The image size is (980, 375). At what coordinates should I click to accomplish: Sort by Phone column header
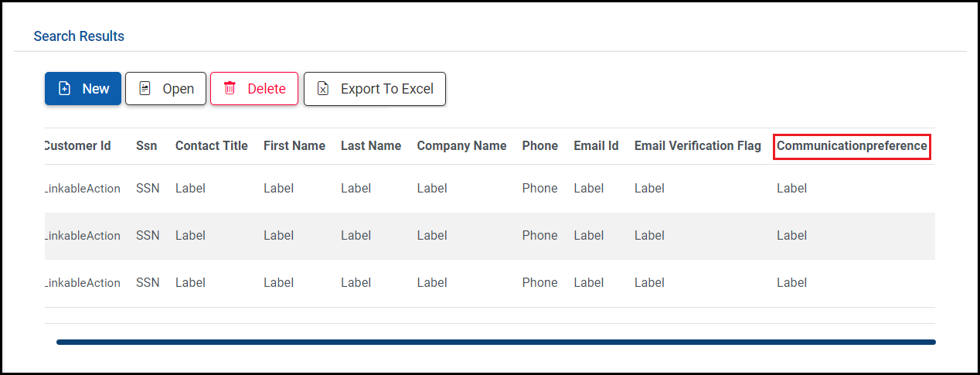[x=539, y=146]
